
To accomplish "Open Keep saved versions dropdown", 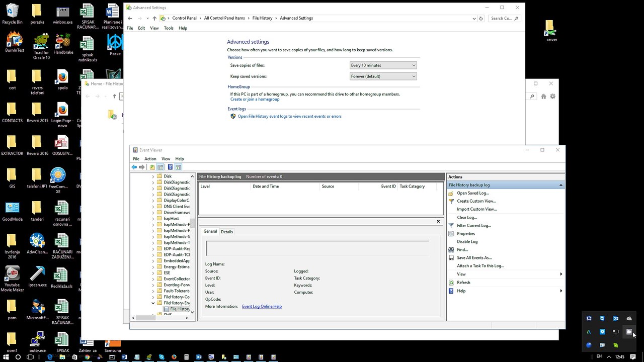I will point(383,76).
